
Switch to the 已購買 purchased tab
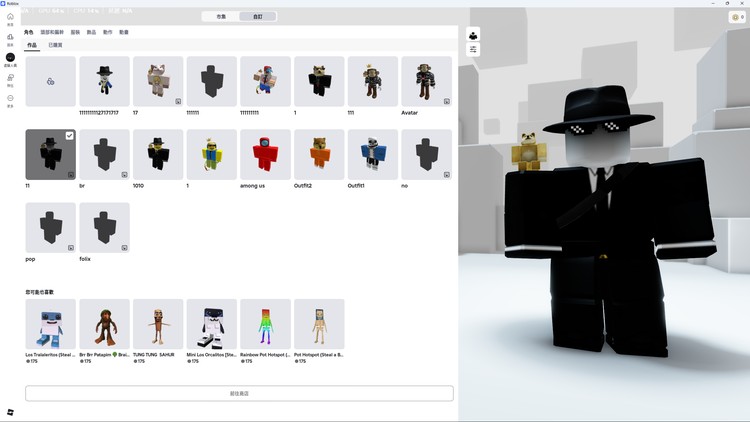55,45
